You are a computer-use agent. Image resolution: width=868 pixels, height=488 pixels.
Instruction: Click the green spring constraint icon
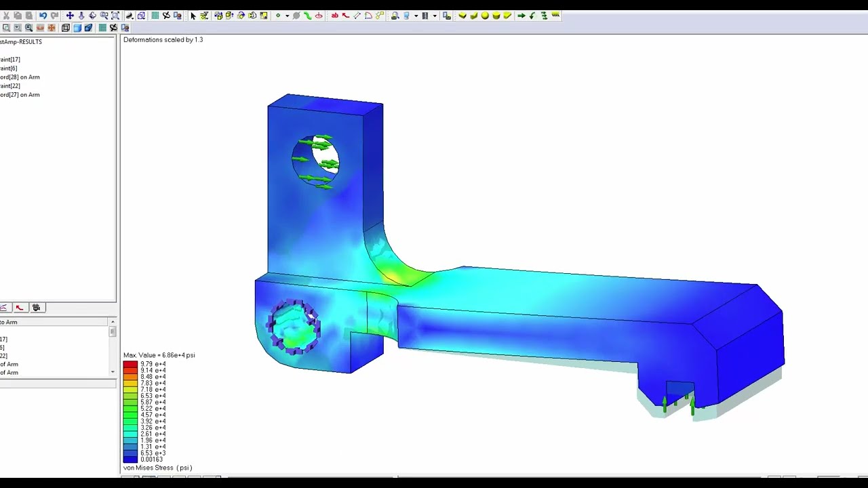pyautogui.click(x=544, y=16)
